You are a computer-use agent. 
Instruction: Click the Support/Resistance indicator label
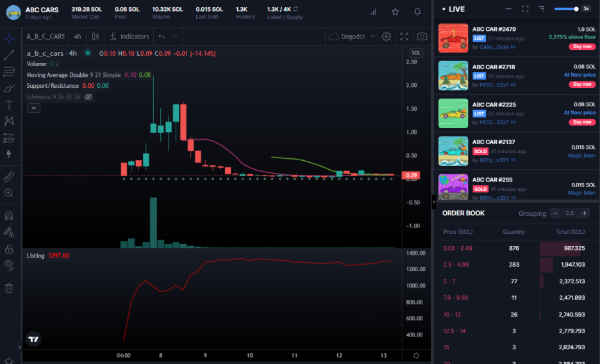tap(53, 86)
